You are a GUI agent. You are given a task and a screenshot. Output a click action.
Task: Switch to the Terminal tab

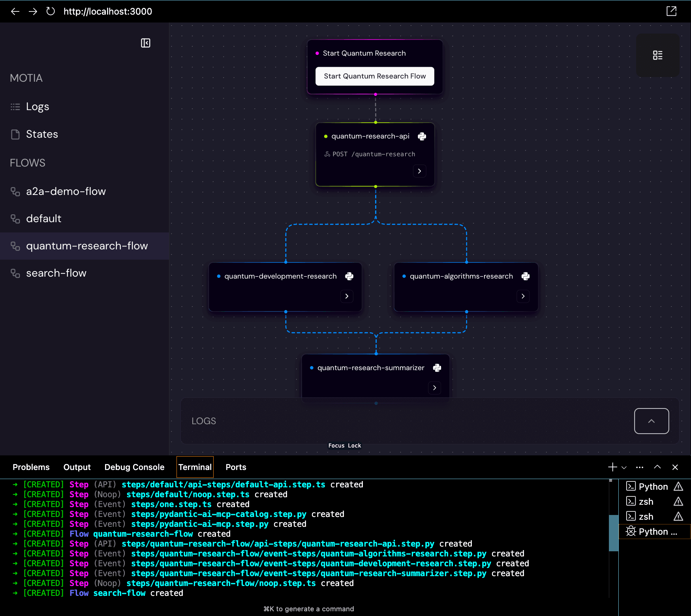195,467
